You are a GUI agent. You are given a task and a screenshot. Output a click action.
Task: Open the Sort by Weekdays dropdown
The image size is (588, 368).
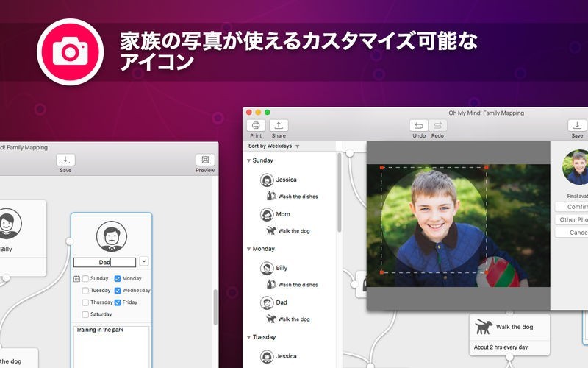274,146
